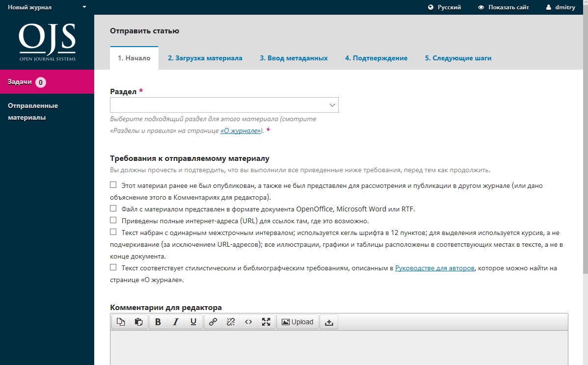Click the Upload image button
This screenshot has height=365, width=588.
point(297,322)
